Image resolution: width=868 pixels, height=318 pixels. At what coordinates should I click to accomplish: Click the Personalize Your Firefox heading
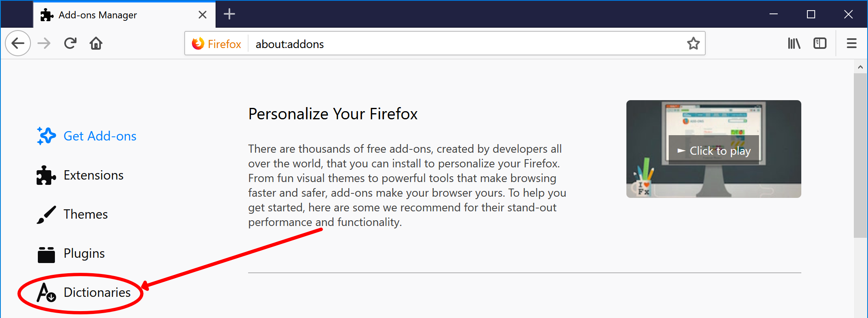333,114
